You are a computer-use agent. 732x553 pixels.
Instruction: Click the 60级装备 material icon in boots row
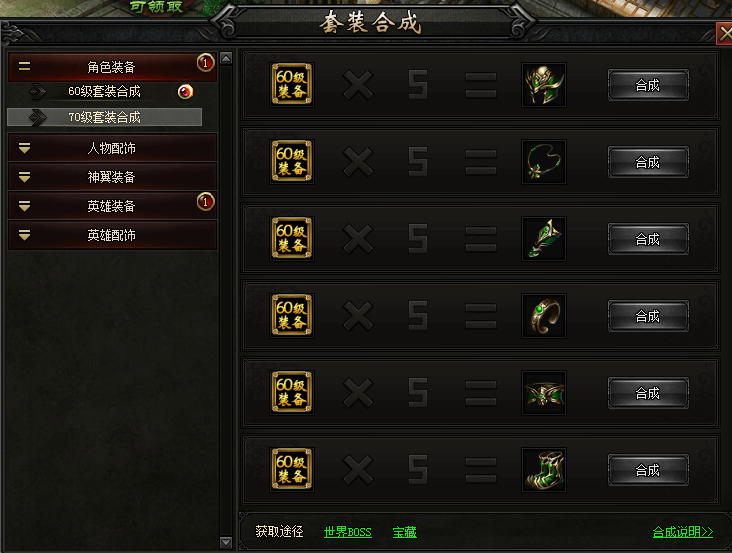(292, 470)
